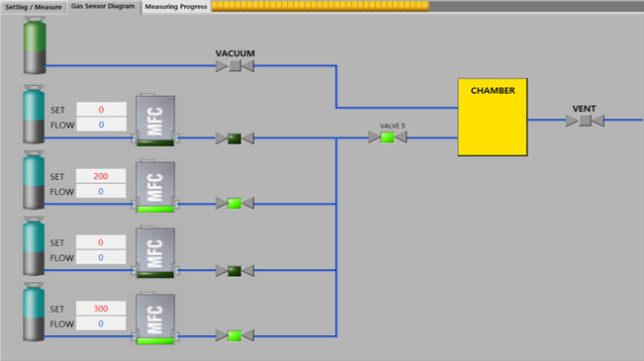Toggle the bright green valve after 300 MFC
644x361 pixels.
[234, 336]
